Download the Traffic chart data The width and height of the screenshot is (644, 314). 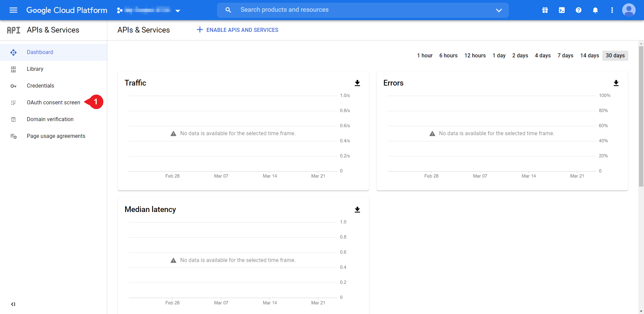tap(357, 83)
